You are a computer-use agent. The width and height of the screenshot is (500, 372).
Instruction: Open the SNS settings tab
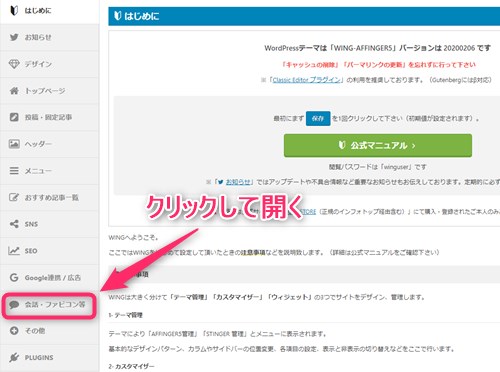[49, 224]
